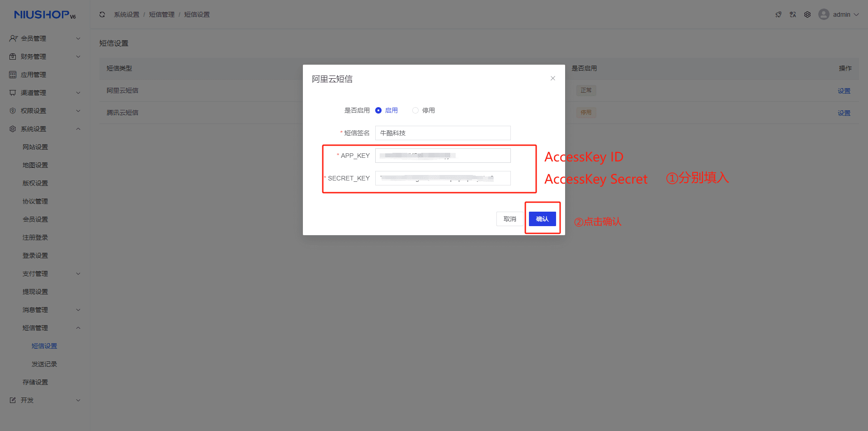Open 短信设置 in the sidebar
This screenshot has width=868, height=431.
click(44, 346)
